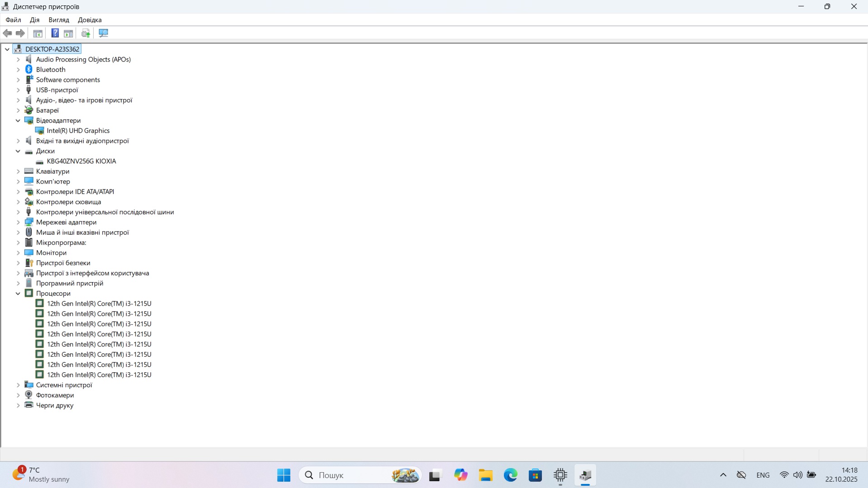The width and height of the screenshot is (868, 488).
Task: Collapse the Диски category
Action: (18, 151)
